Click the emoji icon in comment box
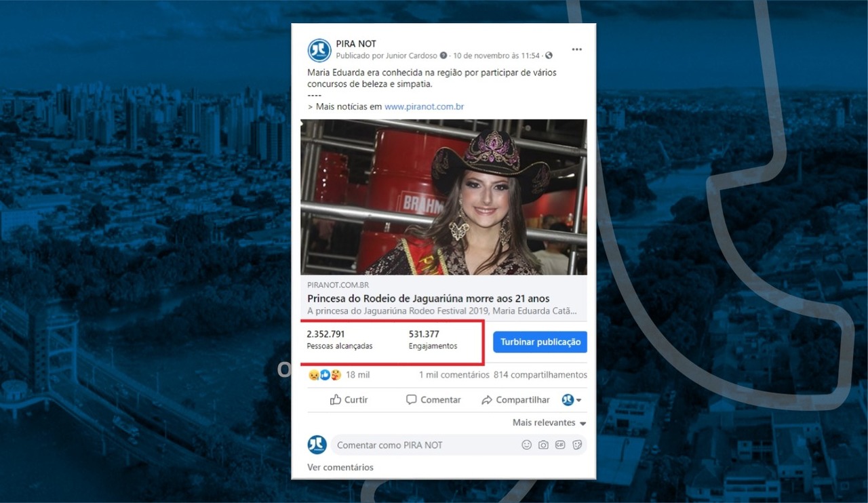Screen dimensions: 868x503 click(x=526, y=445)
